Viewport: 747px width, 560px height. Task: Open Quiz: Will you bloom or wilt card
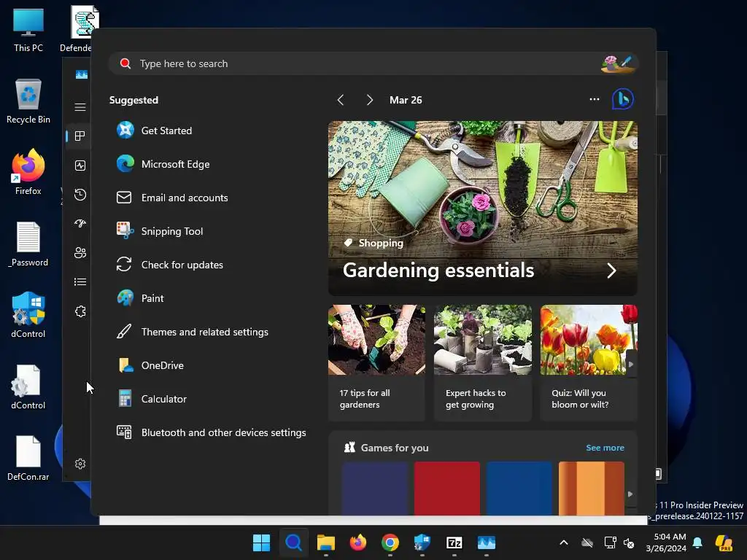click(589, 363)
